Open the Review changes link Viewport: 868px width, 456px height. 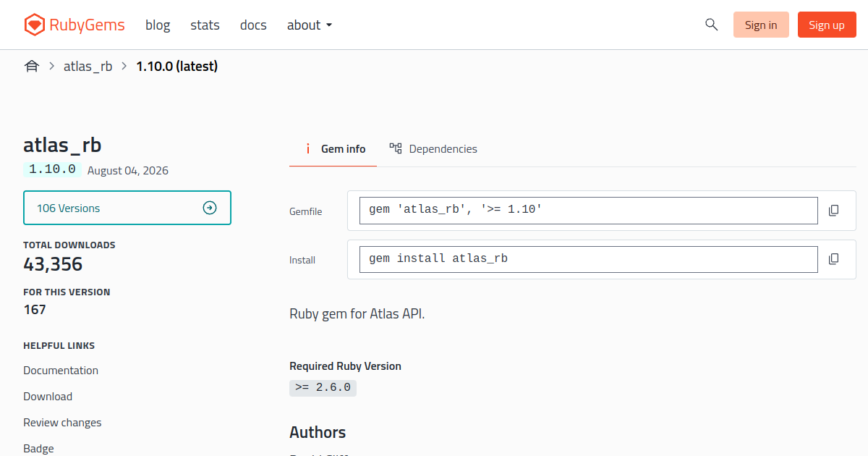pyautogui.click(x=62, y=423)
